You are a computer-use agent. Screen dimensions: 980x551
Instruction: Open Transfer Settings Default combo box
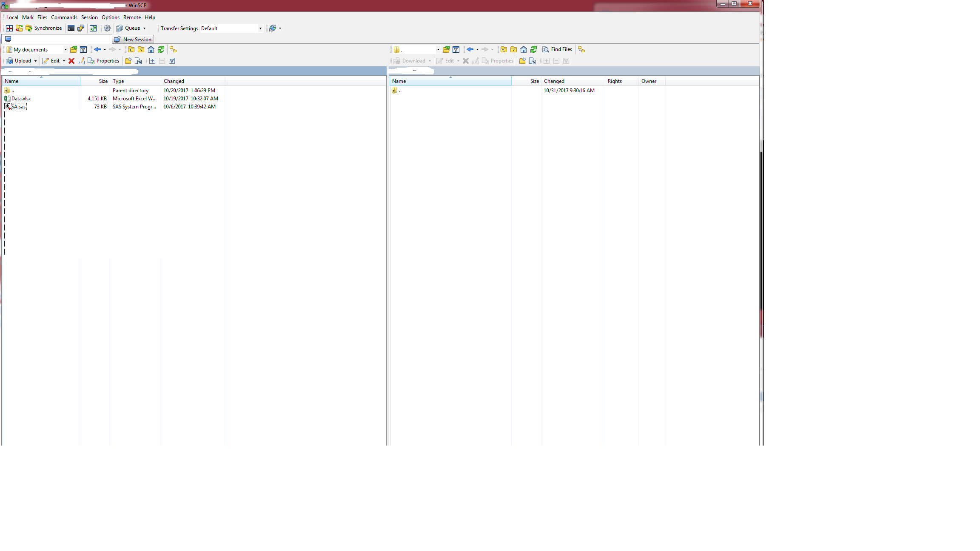pos(231,28)
